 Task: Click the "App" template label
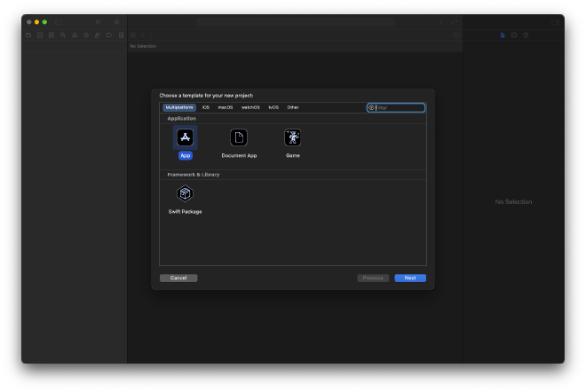pos(185,156)
